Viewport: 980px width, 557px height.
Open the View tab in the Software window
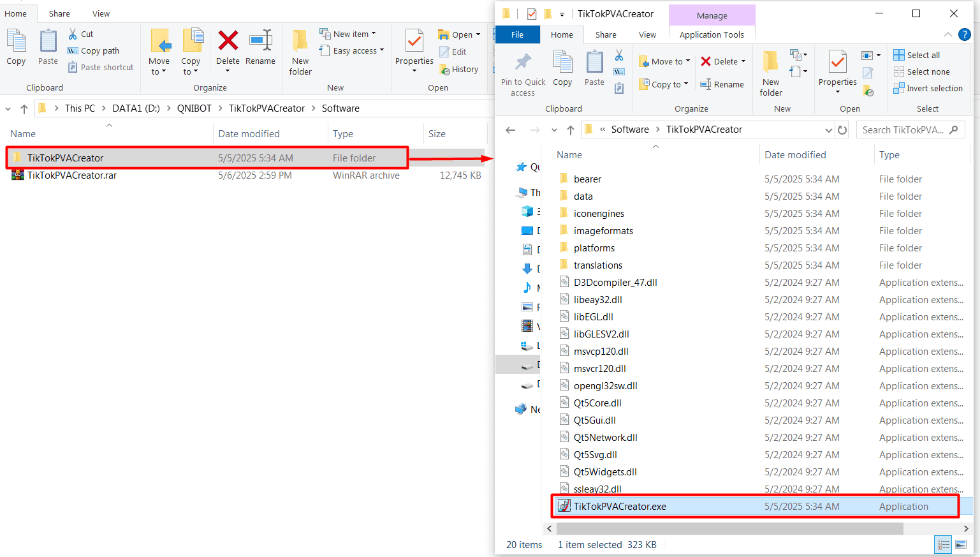(101, 13)
